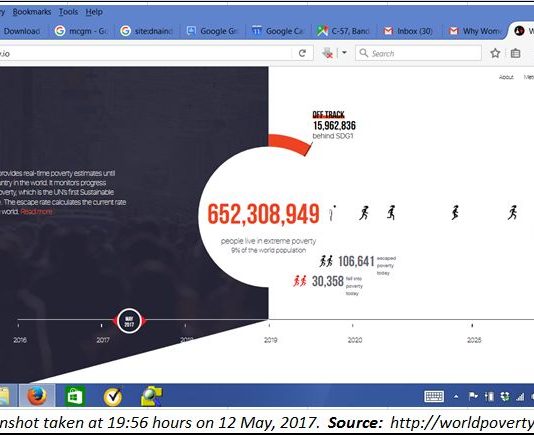Show hidden system tray icons
Viewport: 534px width, 435px height.
456,397
